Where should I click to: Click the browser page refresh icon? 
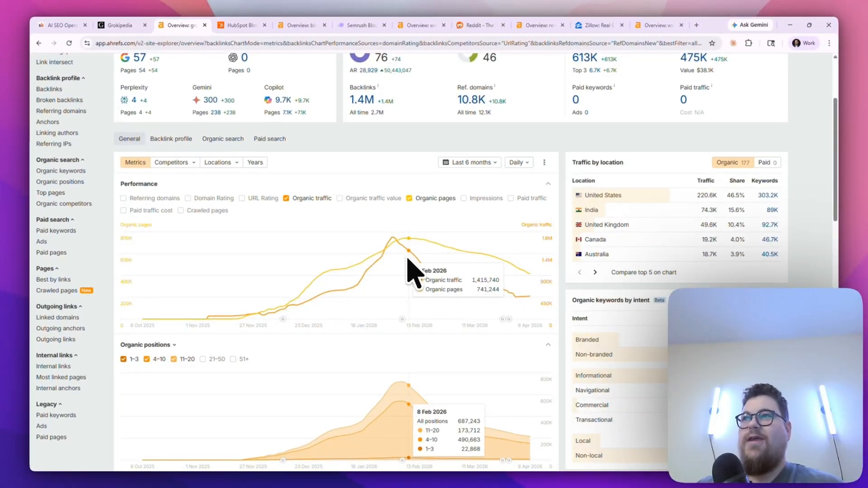coord(69,43)
